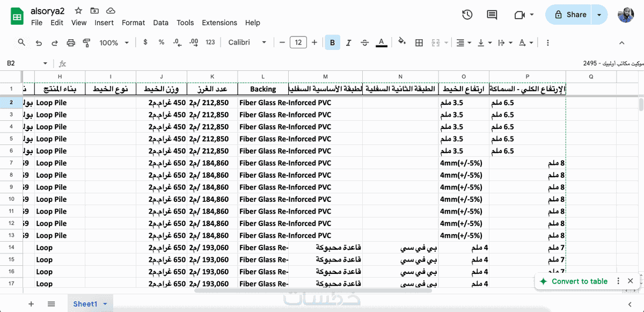Click the paint format icon

[x=87, y=43]
